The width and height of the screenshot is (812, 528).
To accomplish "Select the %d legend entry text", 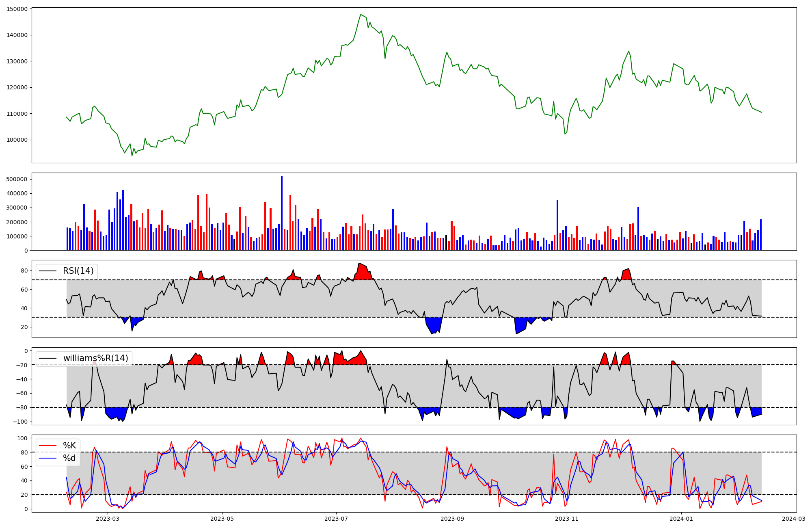I will point(69,458).
